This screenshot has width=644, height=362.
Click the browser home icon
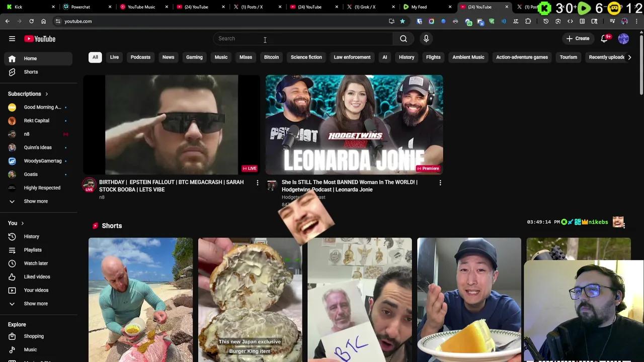click(x=43, y=21)
